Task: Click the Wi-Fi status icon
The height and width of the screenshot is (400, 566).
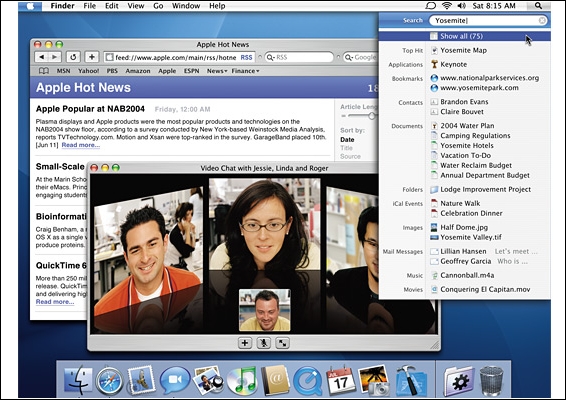Action: point(447,6)
